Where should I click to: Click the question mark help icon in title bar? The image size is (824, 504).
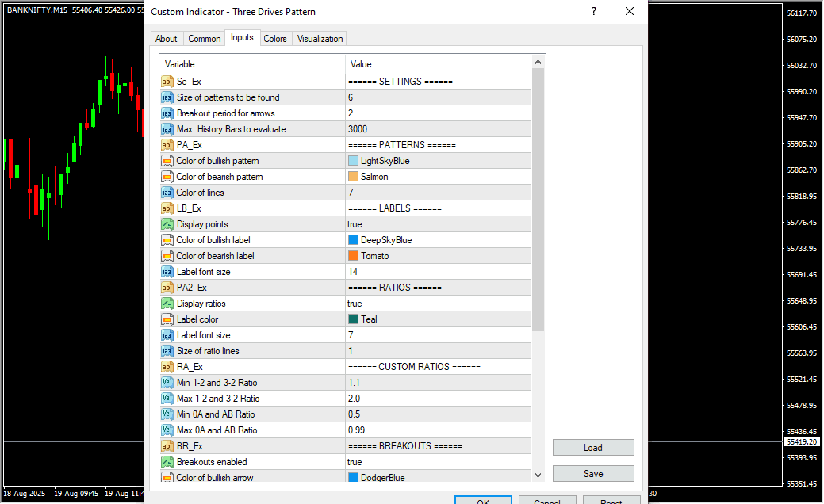coord(593,12)
